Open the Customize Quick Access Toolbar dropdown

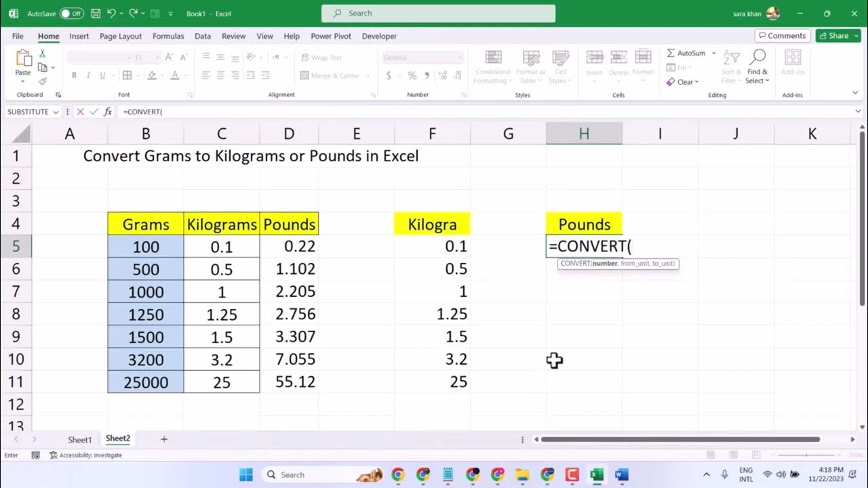click(x=170, y=14)
